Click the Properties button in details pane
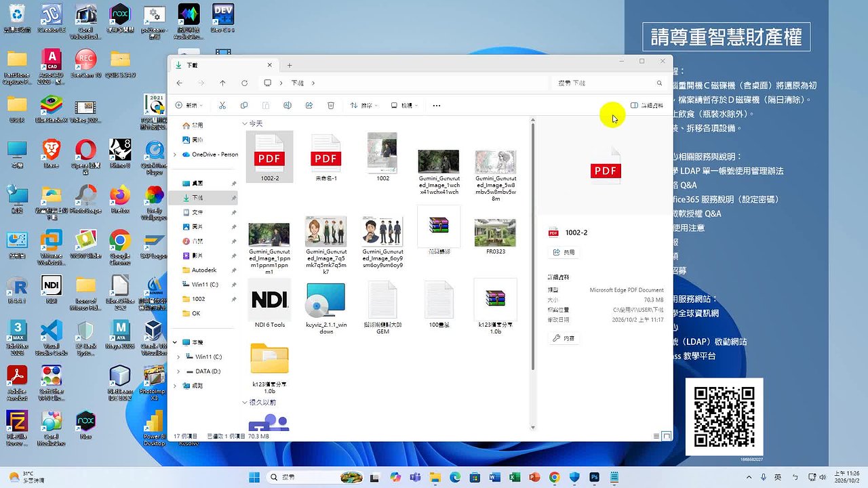The width and height of the screenshot is (868, 488). coord(564,338)
